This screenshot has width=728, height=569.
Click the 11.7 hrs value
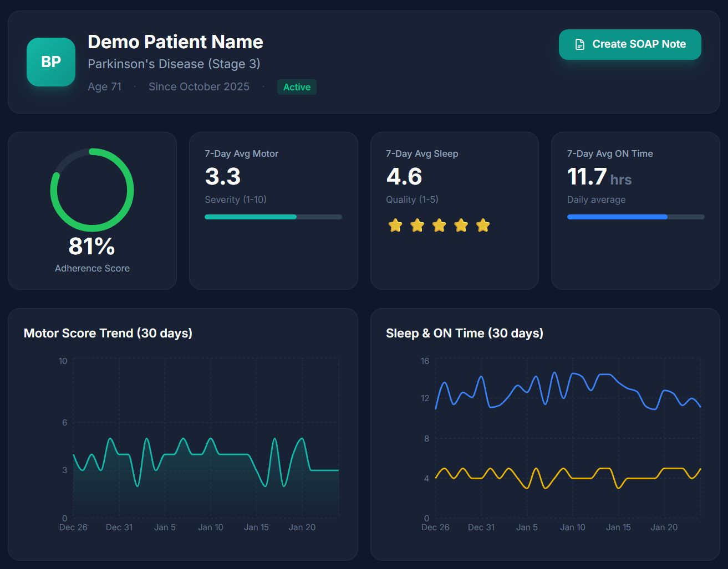click(599, 177)
